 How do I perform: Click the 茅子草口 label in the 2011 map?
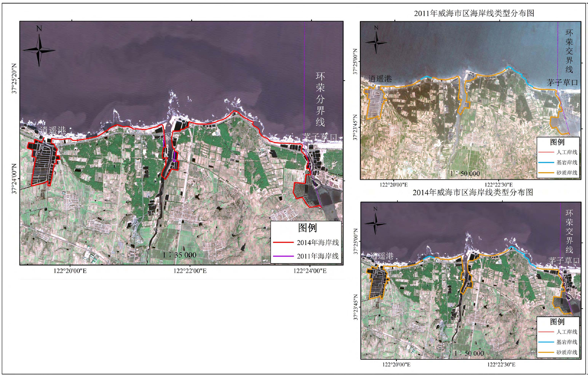(562, 82)
